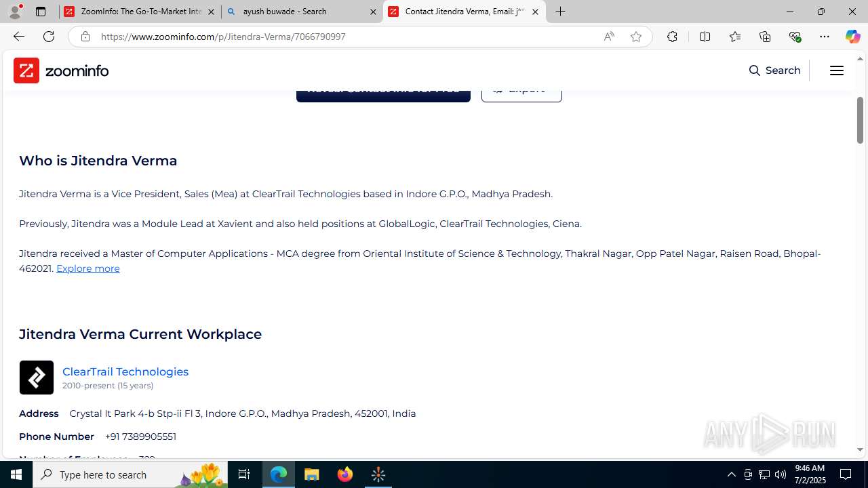Click the taskbar search box
This screenshot has width=868, height=488.
point(130,474)
